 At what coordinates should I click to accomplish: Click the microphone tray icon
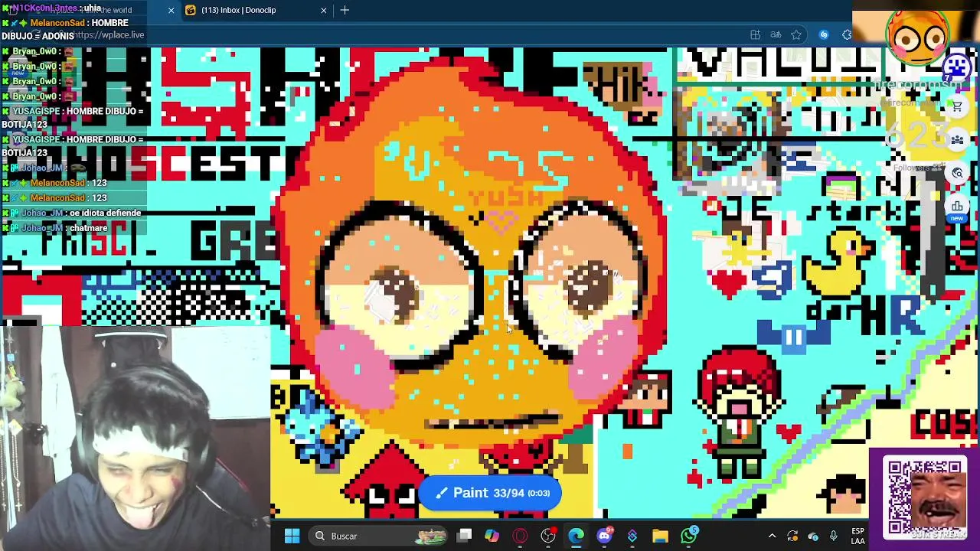[834, 536]
